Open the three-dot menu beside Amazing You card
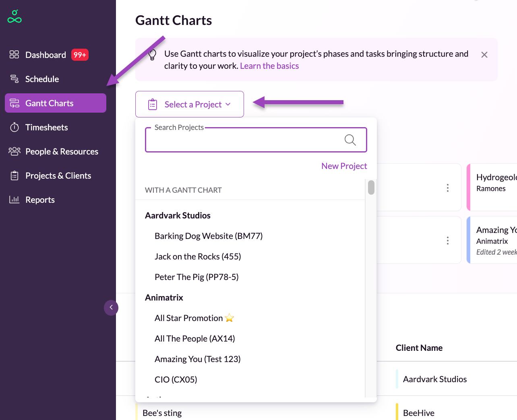 (447, 241)
